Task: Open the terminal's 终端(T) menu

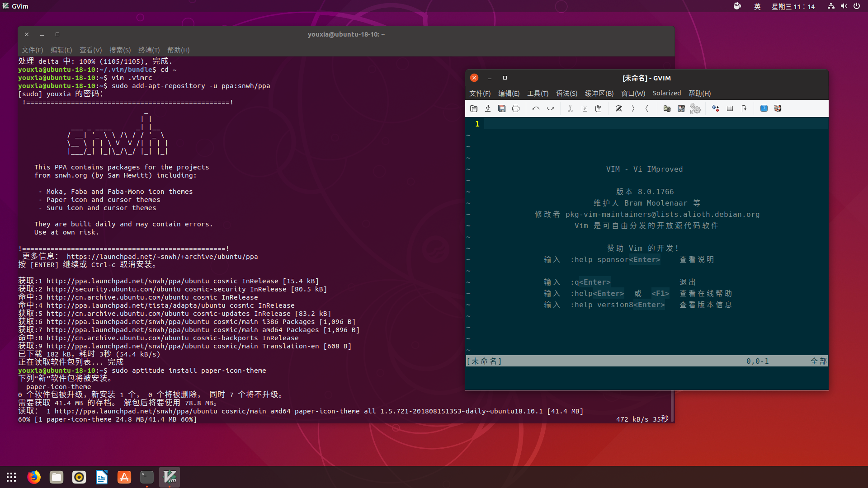Action: pyautogui.click(x=149, y=50)
